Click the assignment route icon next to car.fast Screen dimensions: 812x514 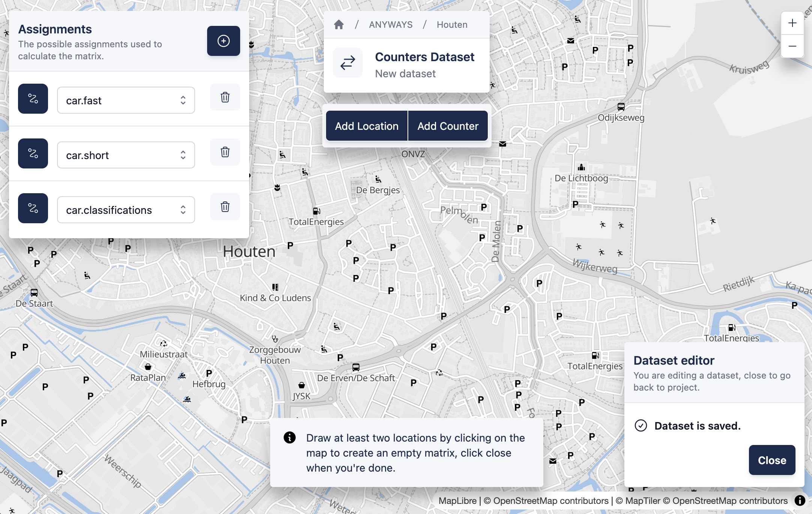coord(33,99)
